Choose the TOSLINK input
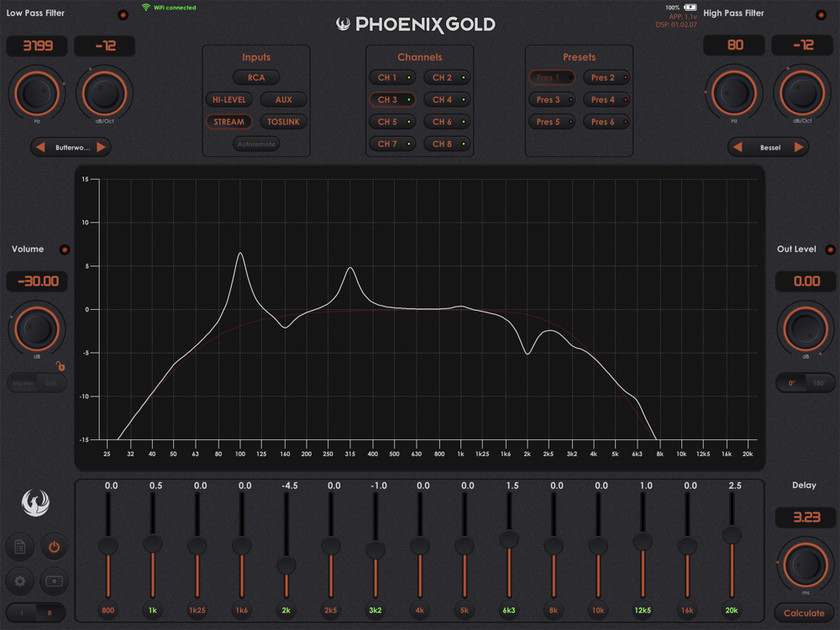Viewport: 840px width, 630px height. tap(283, 122)
